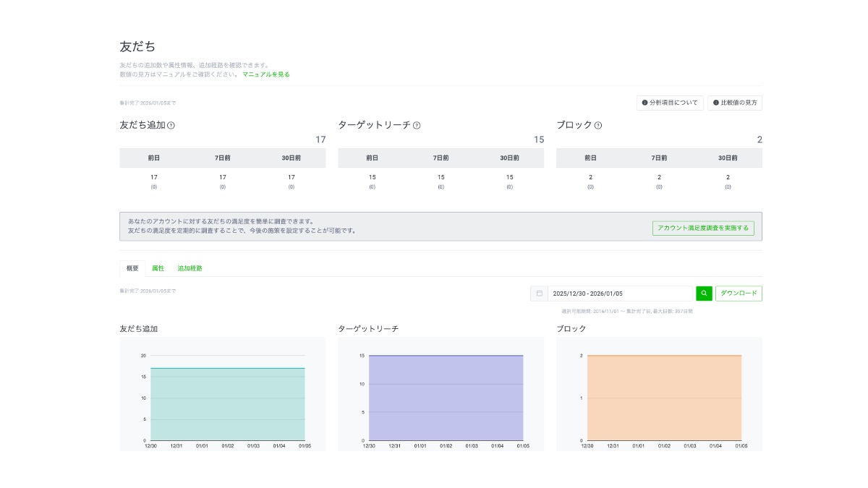Screen dimensions: 868x488
Task: Click the orange ブロック chart area
Action: click(664, 398)
